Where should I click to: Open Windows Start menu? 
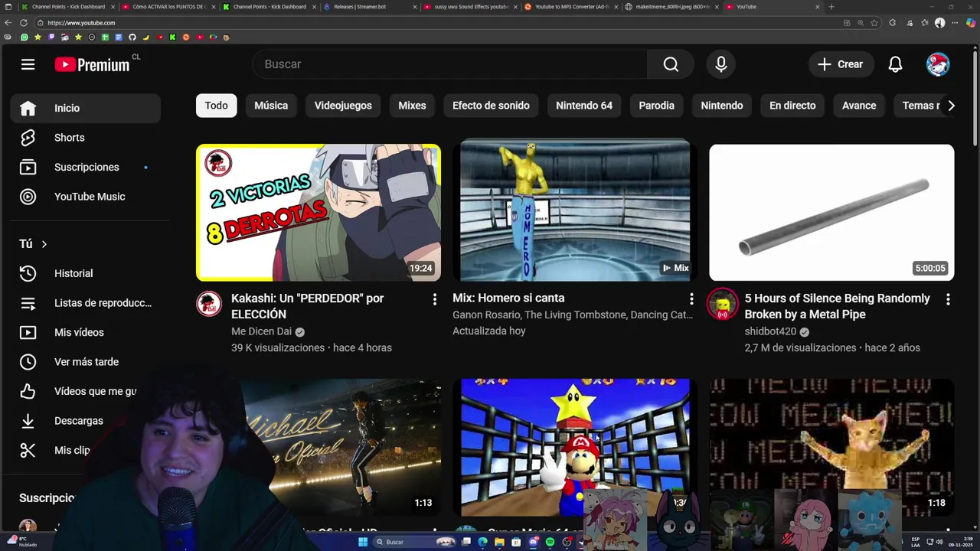pyautogui.click(x=363, y=542)
